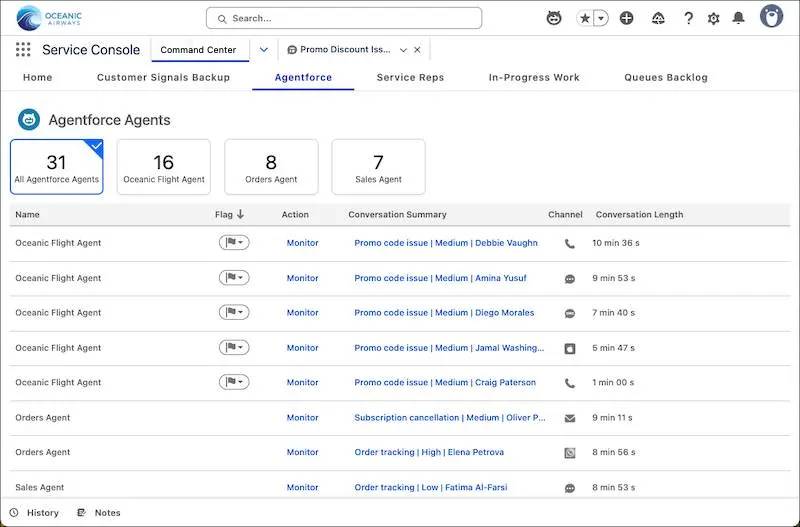The height and width of the screenshot is (527, 800).
Task: Click channel icon in Jamal Washing... row
Action: [x=570, y=349]
